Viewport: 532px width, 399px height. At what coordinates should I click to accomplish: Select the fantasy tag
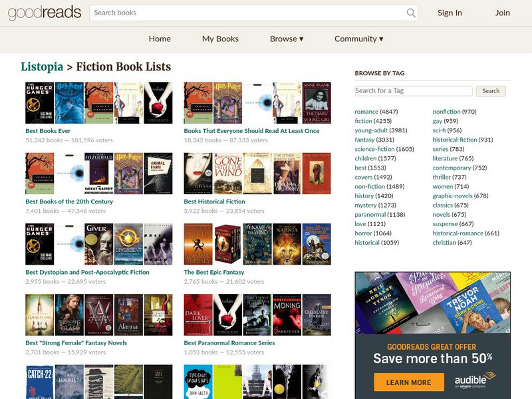click(364, 140)
